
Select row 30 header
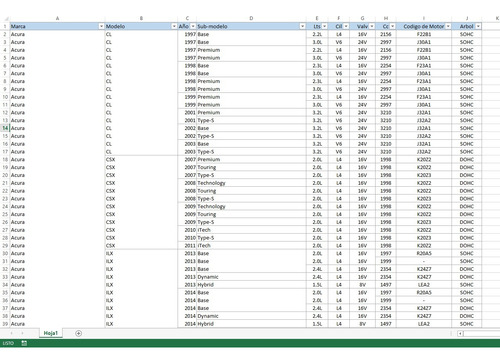(x=5, y=253)
